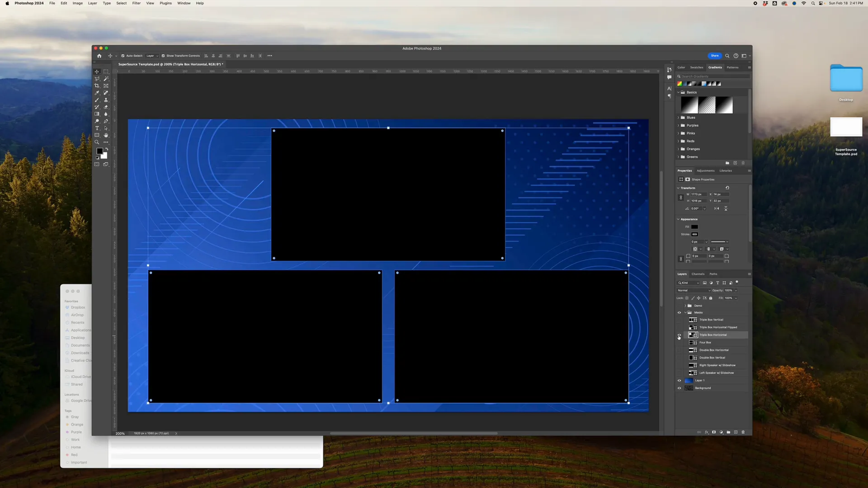
Task: Select the Gradient tool
Action: [x=97, y=114]
